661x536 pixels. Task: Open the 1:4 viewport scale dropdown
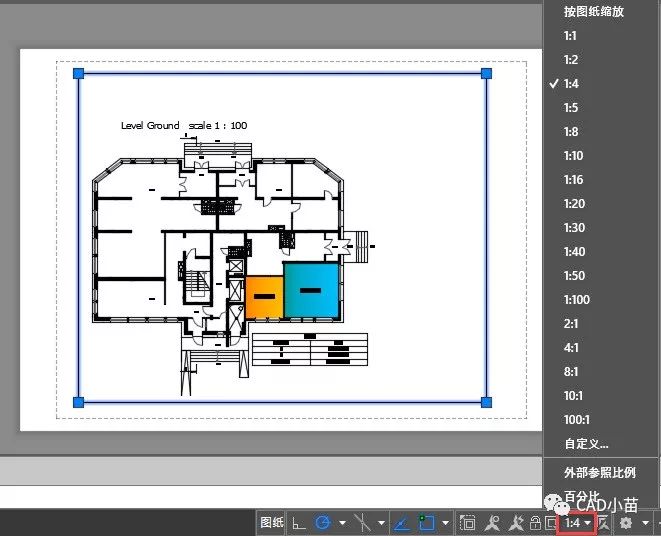pos(579,522)
